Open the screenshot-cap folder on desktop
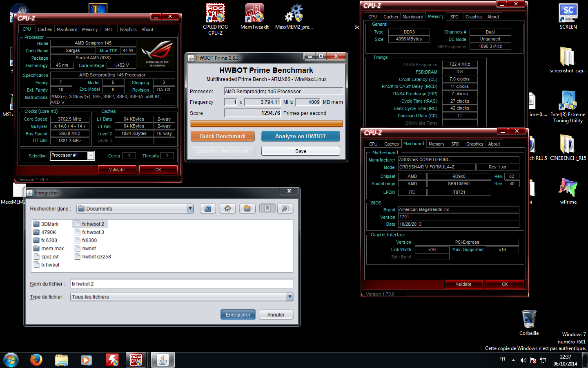This screenshot has height=368, width=588. click(x=568, y=60)
